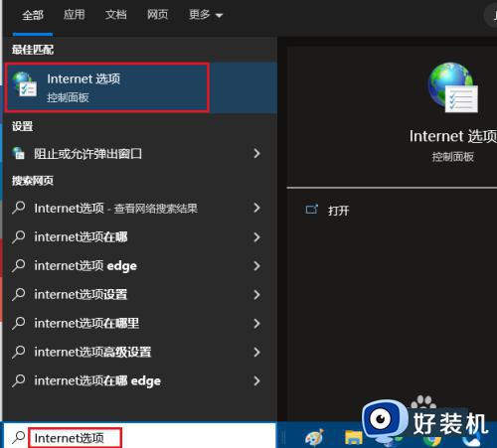Click search icon beside Internet选项 查看网络搜索结果
This screenshot has width=497, height=448.
coord(19,208)
